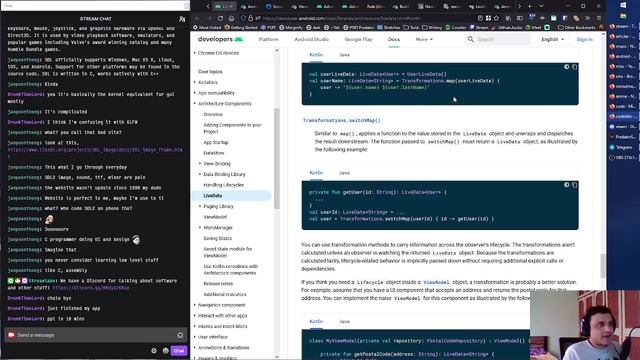640x360 pixels.
Task: Go back with the browser back arrow
Action: (x=198, y=18)
